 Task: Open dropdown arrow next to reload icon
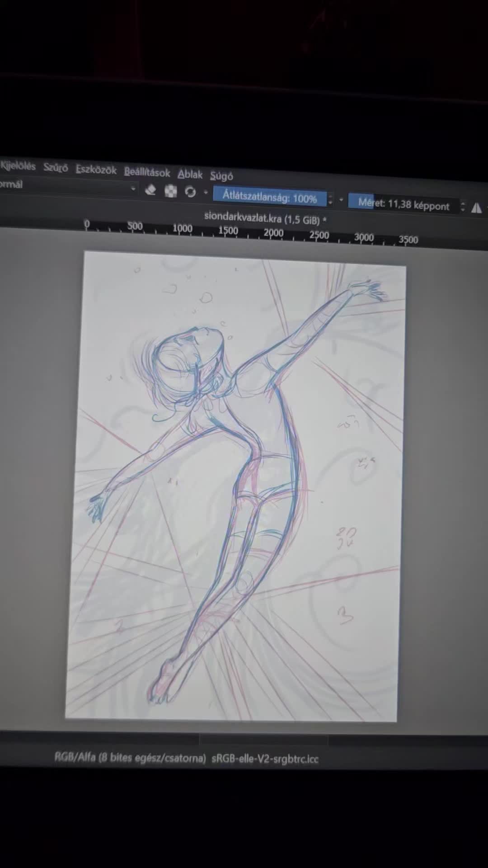pyautogui.click(x=206, y=193)
